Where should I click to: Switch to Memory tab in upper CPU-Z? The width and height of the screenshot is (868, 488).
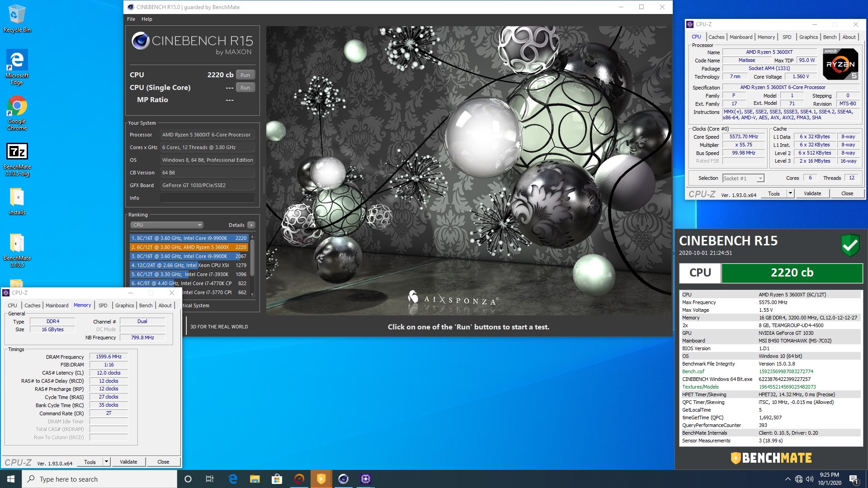(766, 37)
